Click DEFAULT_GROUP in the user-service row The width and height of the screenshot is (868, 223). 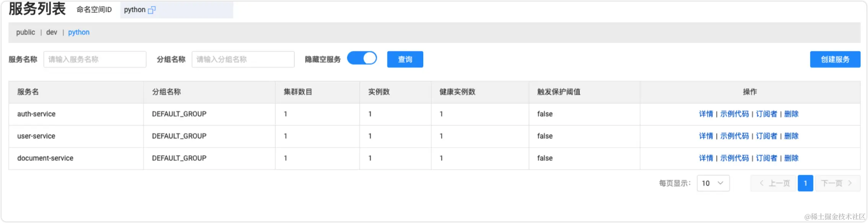point(179,136)
